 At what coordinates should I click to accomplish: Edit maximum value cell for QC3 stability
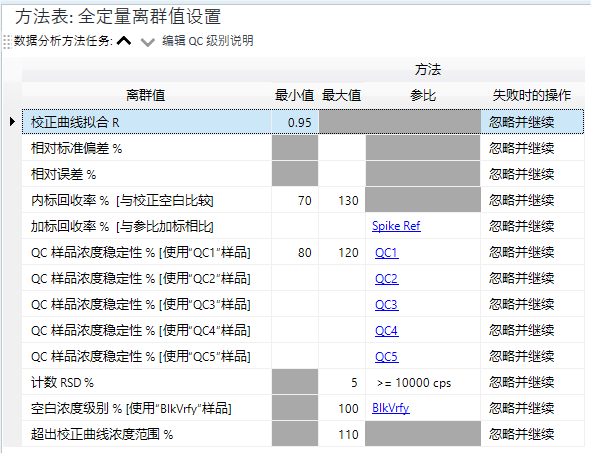tap(342, 304)
